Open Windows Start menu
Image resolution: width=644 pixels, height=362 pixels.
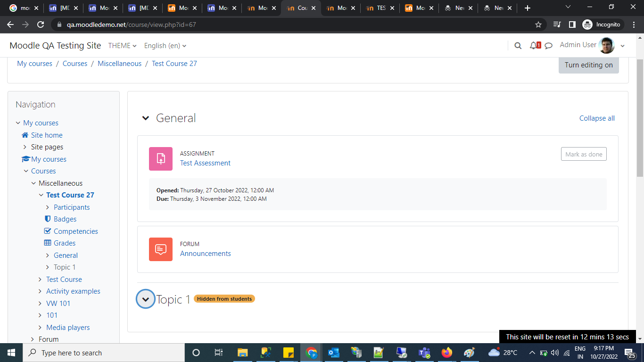[11, 353]
